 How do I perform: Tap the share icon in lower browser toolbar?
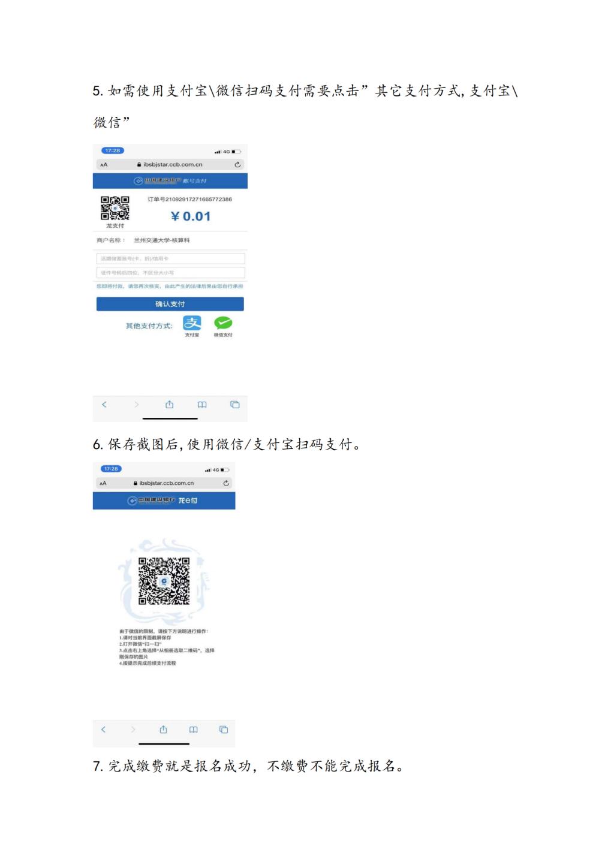[163, 730]
